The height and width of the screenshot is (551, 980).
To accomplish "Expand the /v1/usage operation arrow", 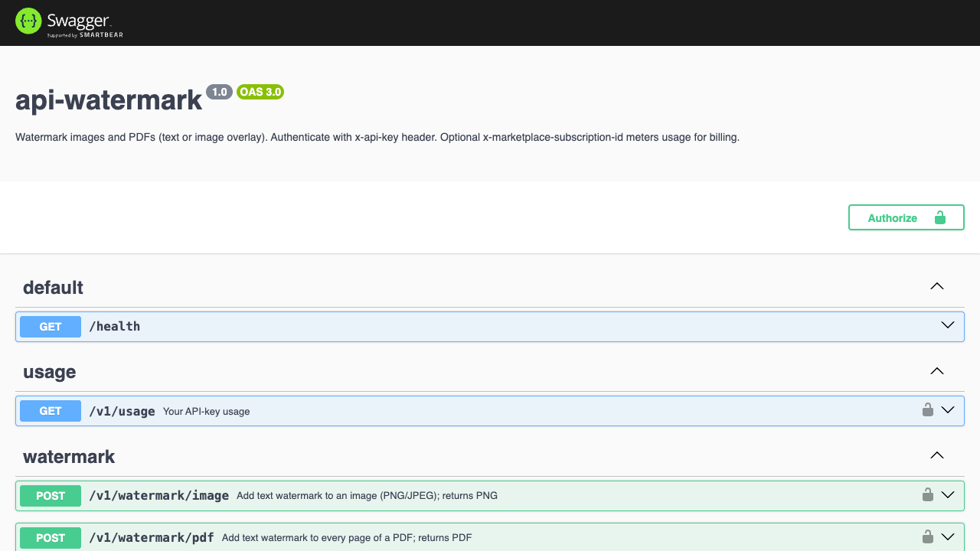I will pos(948,410).
